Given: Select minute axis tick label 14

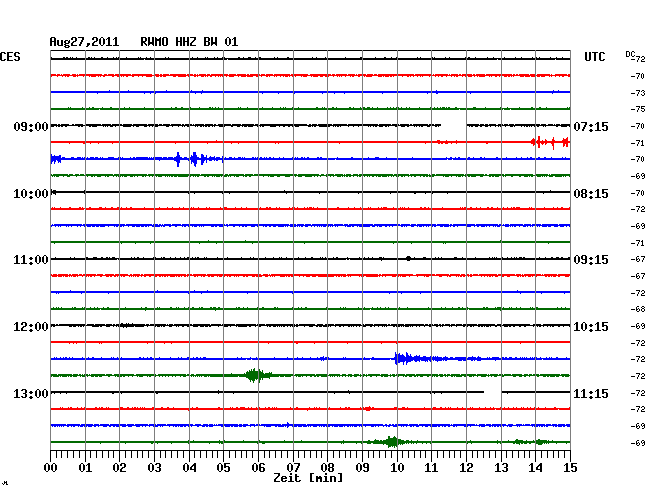Looking at the screenshot, I should (x=535, y=467).
